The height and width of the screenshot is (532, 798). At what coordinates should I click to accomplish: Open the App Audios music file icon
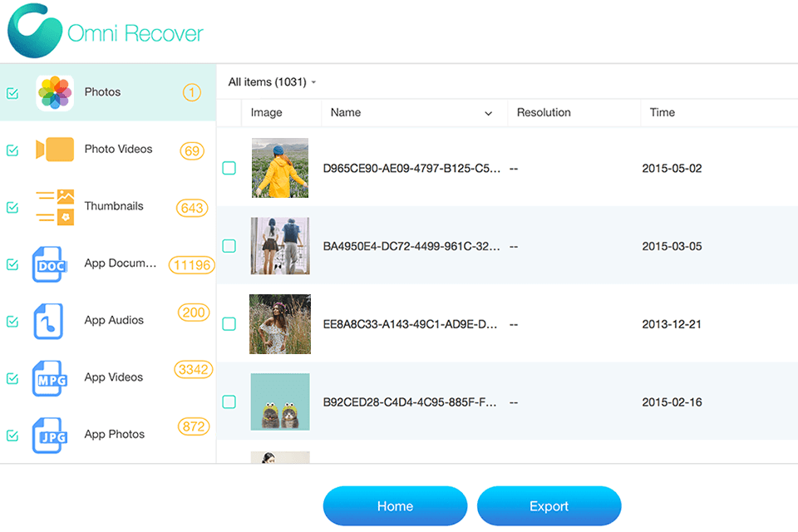coord(48,321)
